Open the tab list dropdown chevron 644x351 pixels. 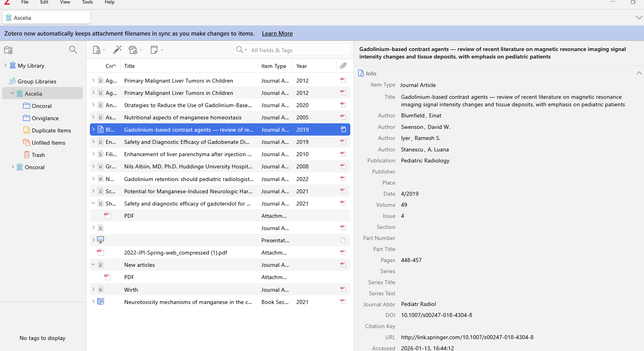coord(639,17)
